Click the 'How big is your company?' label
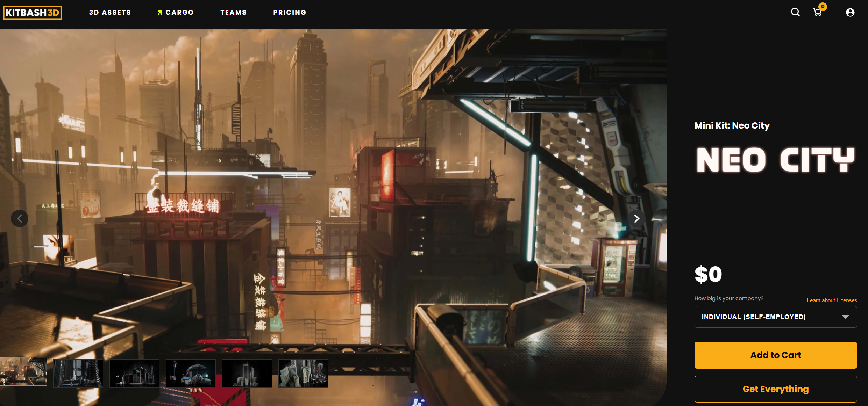The image size is (868, 406). tap(729, 298)
